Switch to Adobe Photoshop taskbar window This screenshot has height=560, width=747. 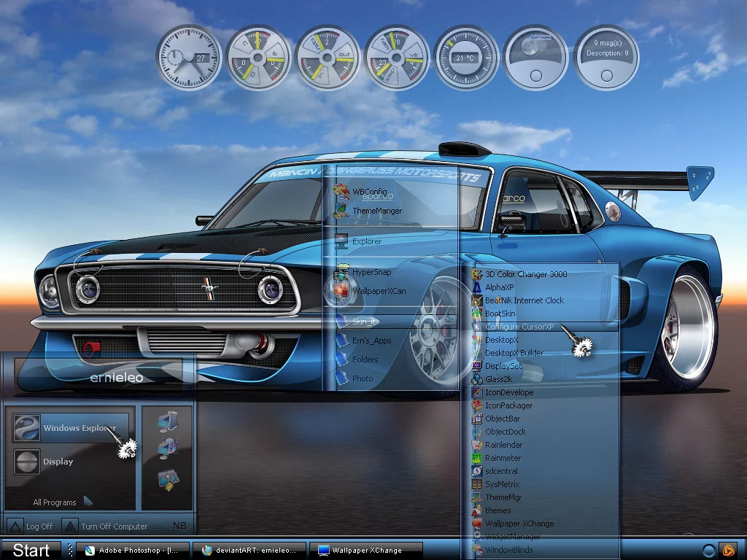pos(135,550)
